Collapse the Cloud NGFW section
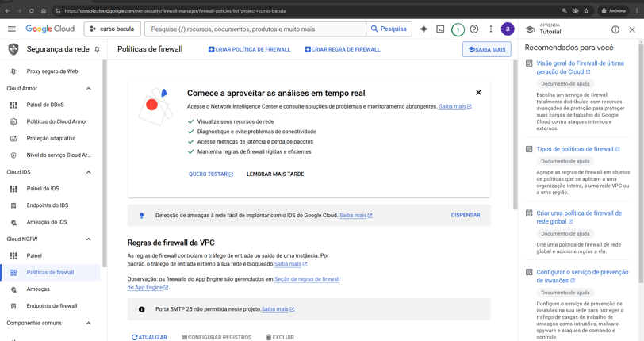Image resolution: width=644 pixels, height=341 pixels. pos(88,239)
